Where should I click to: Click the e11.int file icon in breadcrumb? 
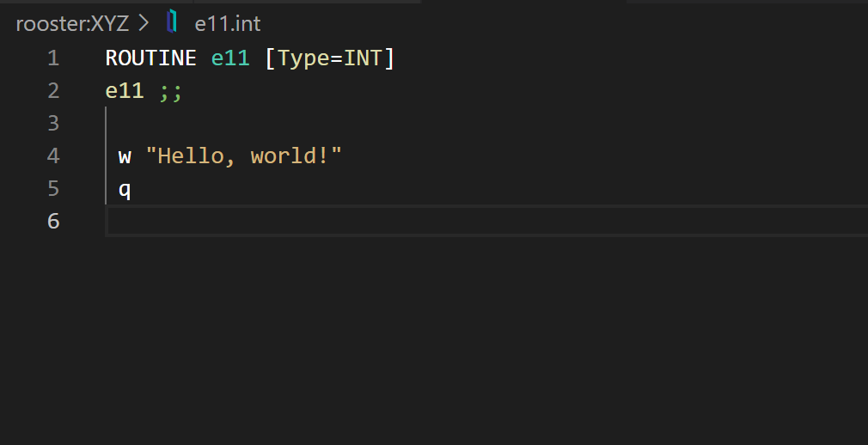tap(173, 22)
